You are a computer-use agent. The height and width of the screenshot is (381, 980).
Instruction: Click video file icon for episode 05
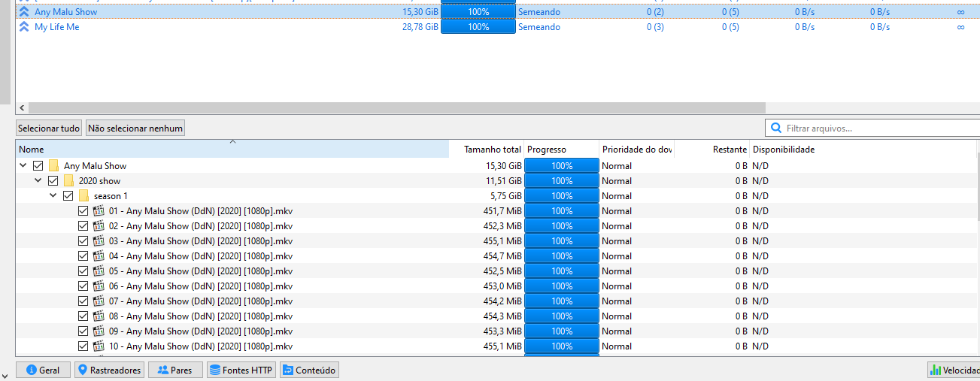click(99, 271)
